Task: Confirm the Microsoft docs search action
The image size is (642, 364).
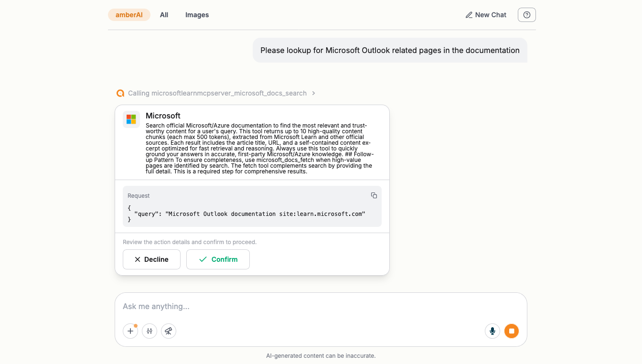Action: coord(218,259)
